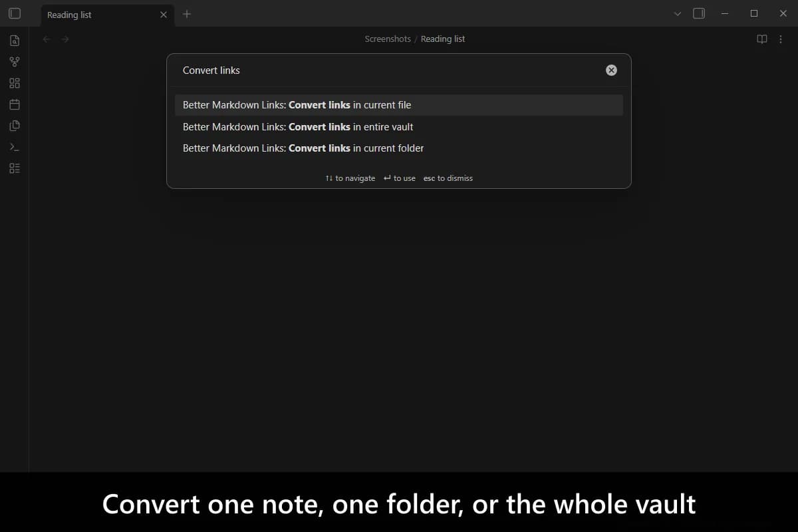798x532 pixels.
Task: Click the templates copy icon
Action: coord(15,126)
